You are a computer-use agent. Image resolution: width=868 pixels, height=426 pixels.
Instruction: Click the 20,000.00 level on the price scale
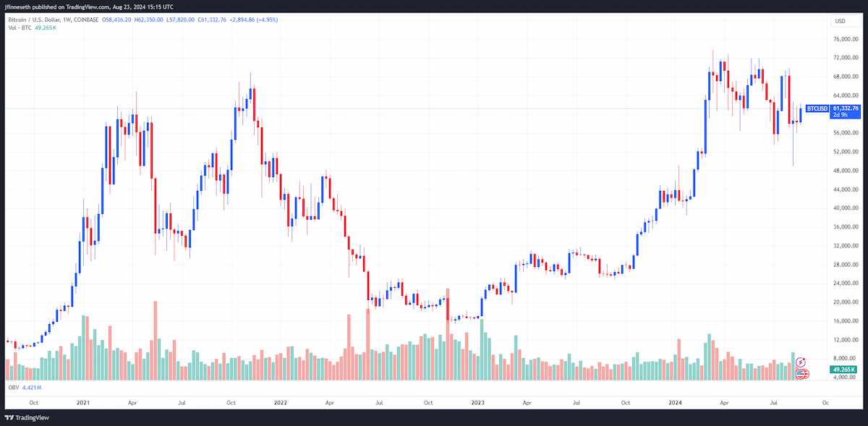(x=846, y=302)
